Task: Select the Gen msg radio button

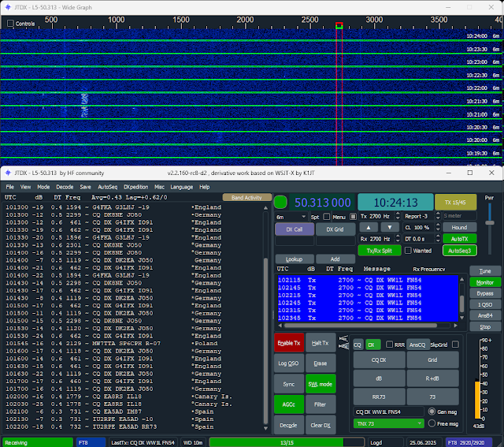Action: coord(432,412)
